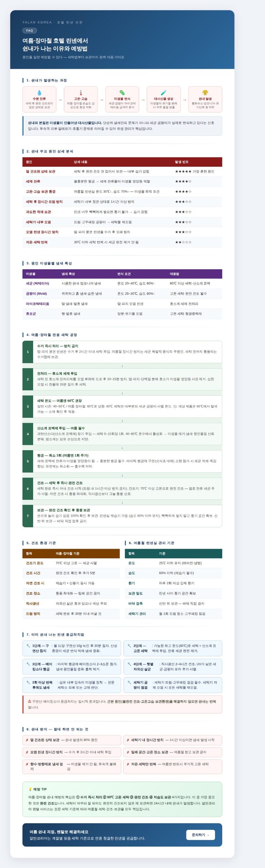Viewport: 265px width, 868px height.
Task: Click the X mark beside 저온 세탁만 반복
Action: [128, 764]
